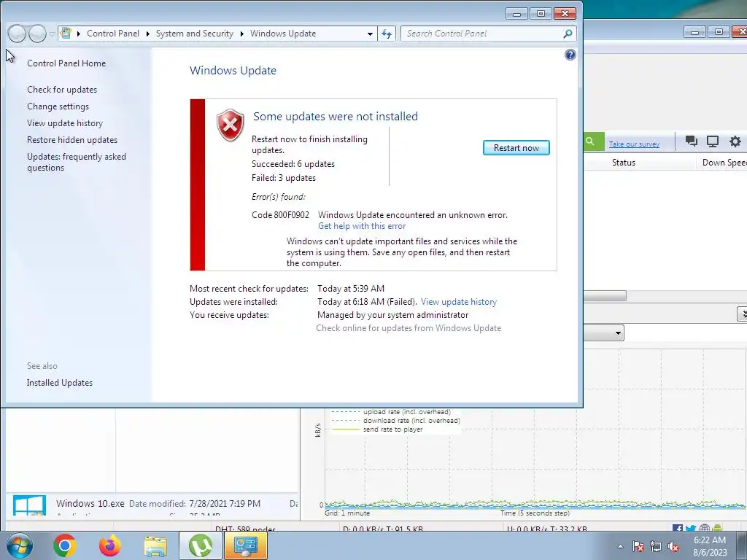Viewport: 747px width, 560px height.
Task: Click Action Center flag tray icon
Action: click(x=638, y=546)
